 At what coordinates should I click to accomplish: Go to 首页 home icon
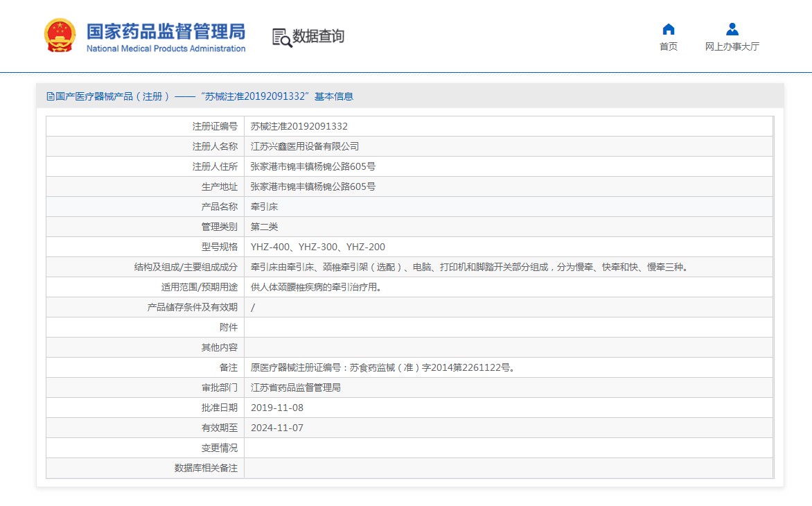(669, 29)
